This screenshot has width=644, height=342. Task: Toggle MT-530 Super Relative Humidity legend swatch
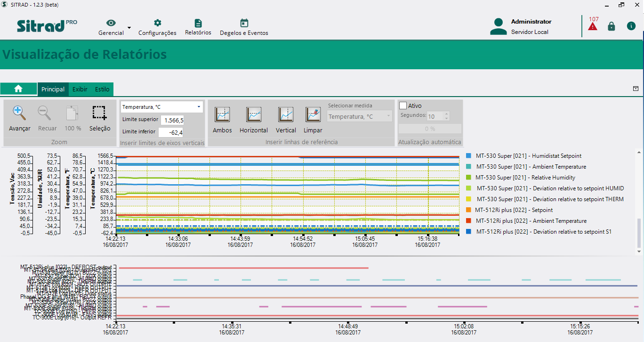click(x=468, y=178)
